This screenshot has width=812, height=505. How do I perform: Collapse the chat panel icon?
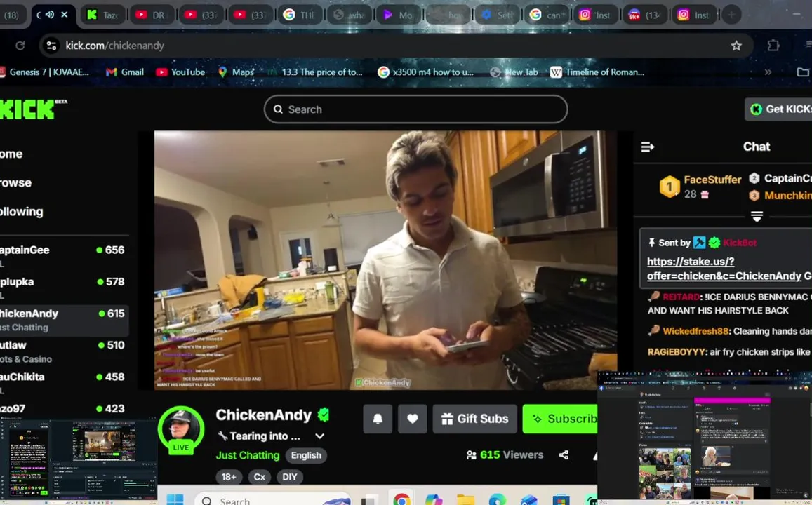pos(647,147)
